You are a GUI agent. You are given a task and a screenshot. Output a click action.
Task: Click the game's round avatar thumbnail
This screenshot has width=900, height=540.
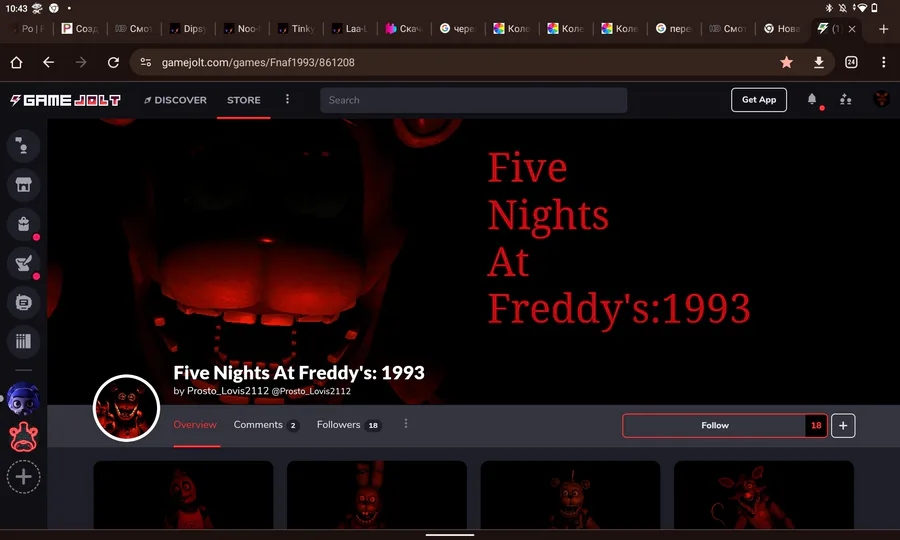(126, 408)
